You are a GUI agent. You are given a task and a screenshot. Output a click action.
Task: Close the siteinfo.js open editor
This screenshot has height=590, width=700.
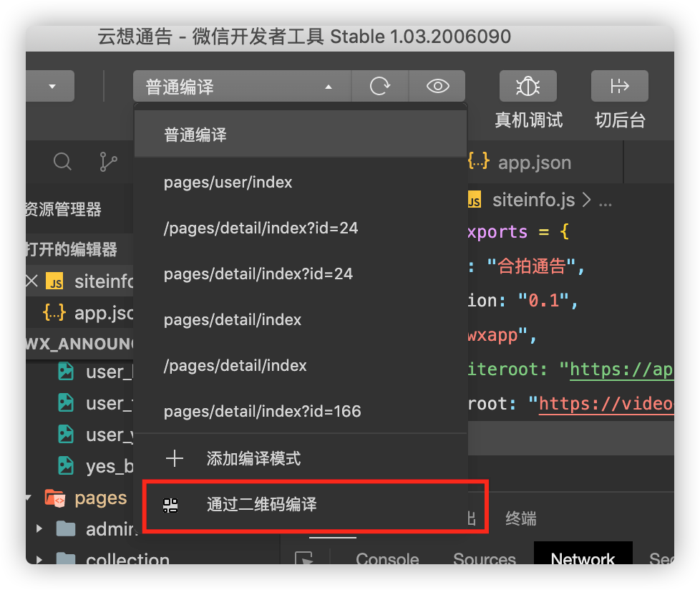pyautogui.click(x=31, y=281)
